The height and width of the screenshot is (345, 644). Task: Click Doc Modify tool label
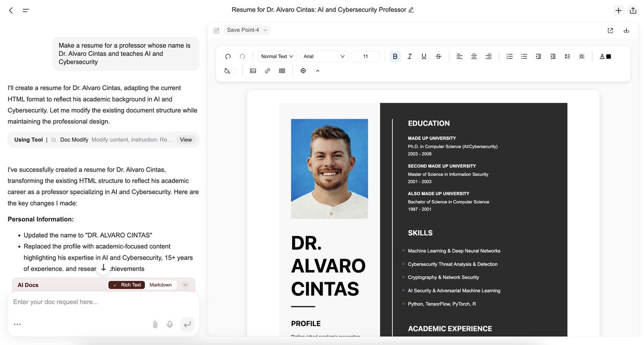point(74,140)
